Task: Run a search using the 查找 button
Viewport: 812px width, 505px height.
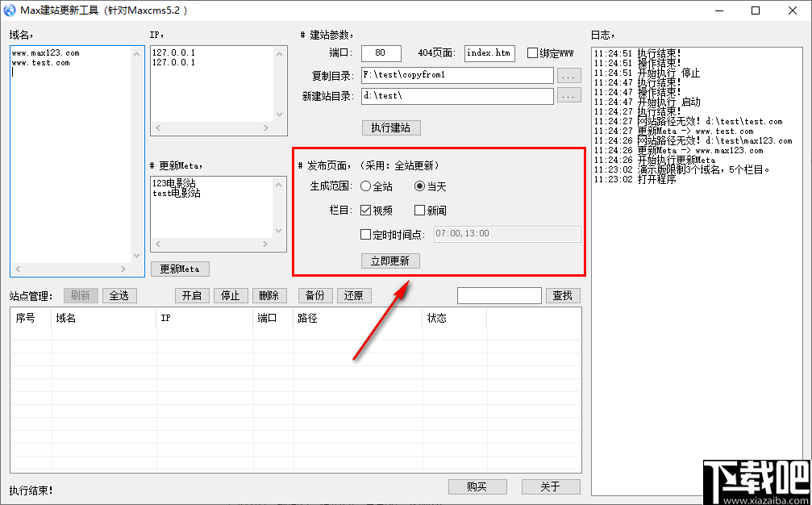Action: pyautogui.click(x=563, y=295)
